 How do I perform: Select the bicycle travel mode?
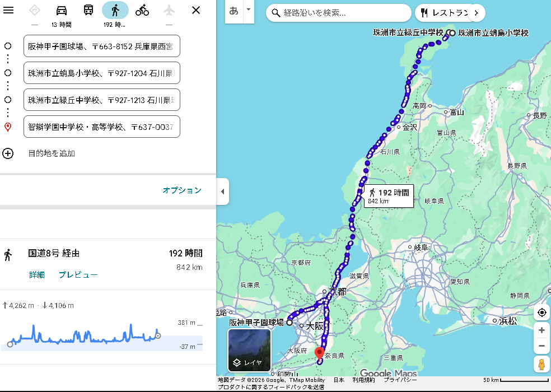[x=142, y=10]
